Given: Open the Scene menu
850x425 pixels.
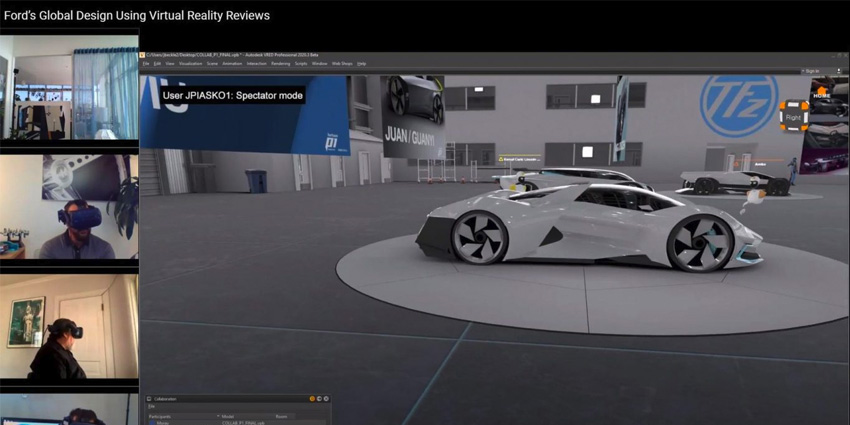Looking at the screenshot, I should tap(212, 63).
